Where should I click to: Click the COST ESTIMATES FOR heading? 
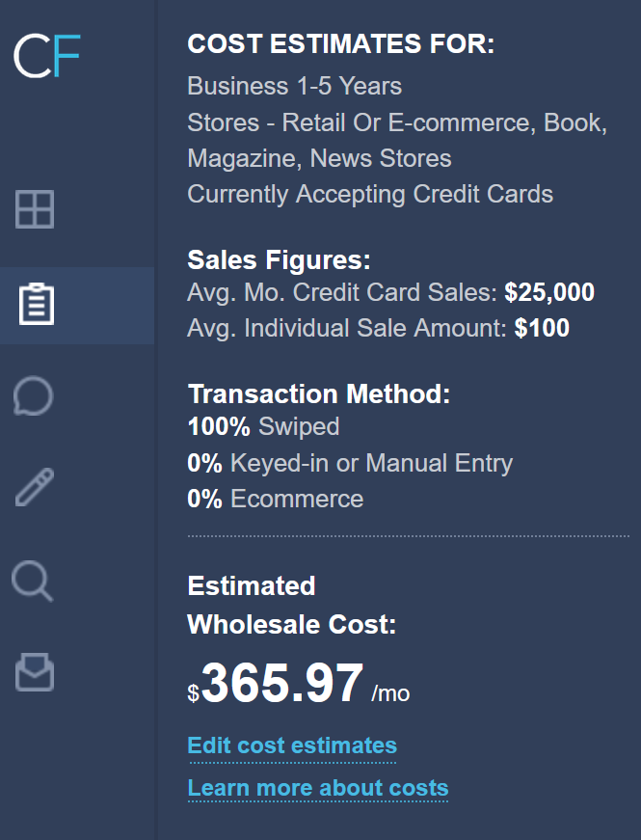[340, 44]
